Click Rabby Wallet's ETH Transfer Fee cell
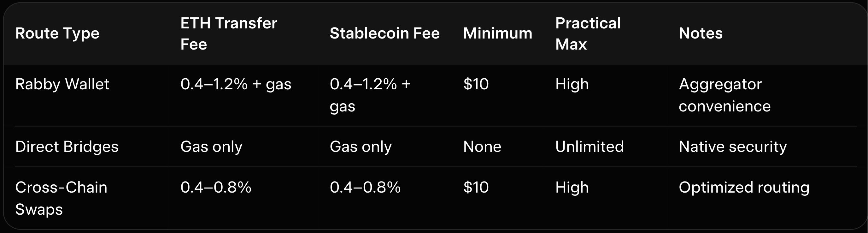Viewport: 868px width, 233px height. [x=236, y=84]
